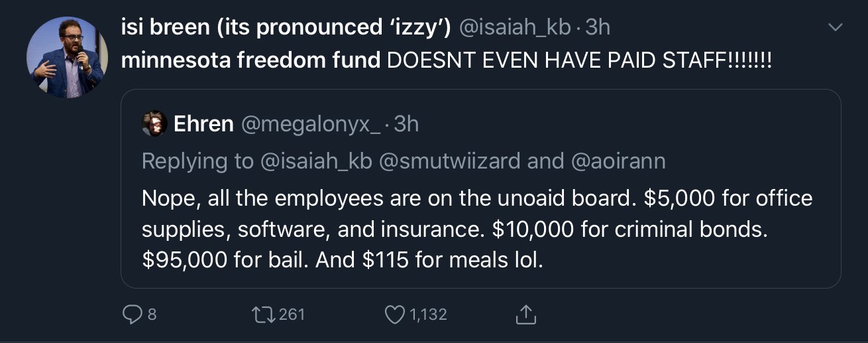Open the quoted tweet's 3h timestamp
Viewport: 868px width, 343px height.
tap(406, 124)
